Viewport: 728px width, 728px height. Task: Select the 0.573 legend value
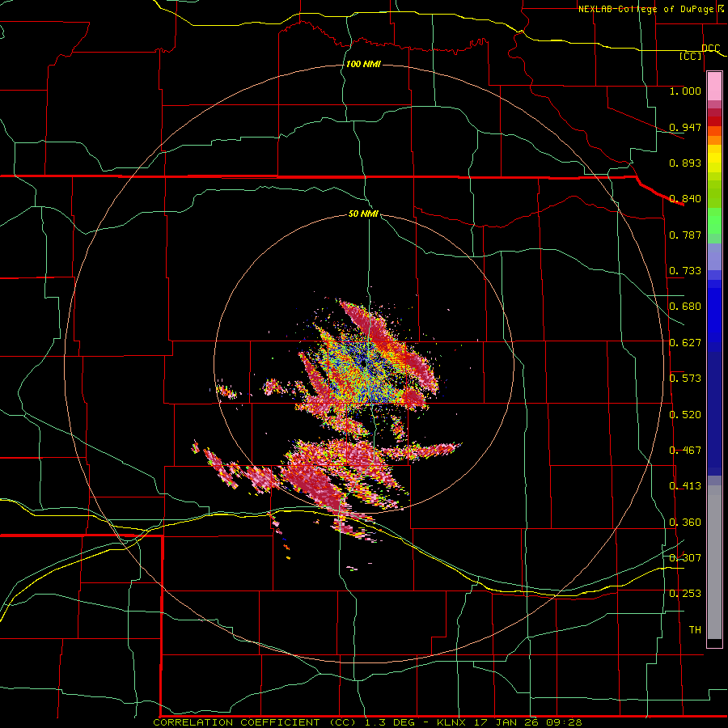[685, 379]
